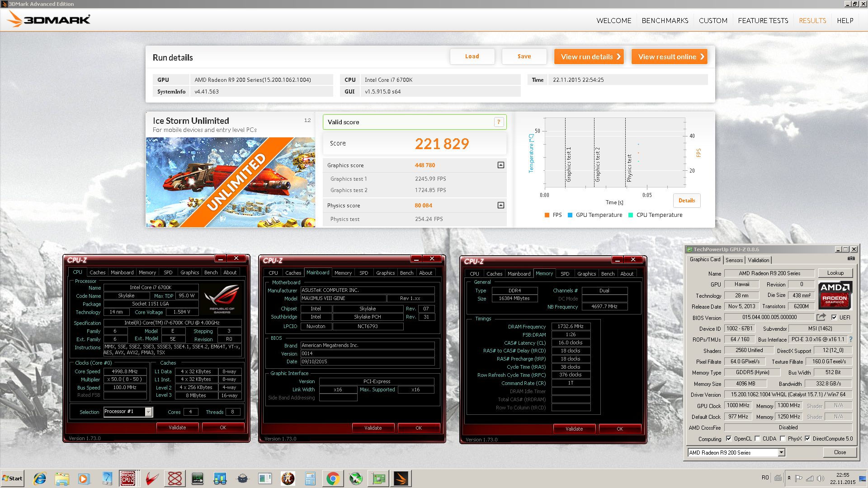Image resolution: width=868 pixels, height=488 pixels.
Task: Click the WELCOME menu item
Action: tap(613, 21)
